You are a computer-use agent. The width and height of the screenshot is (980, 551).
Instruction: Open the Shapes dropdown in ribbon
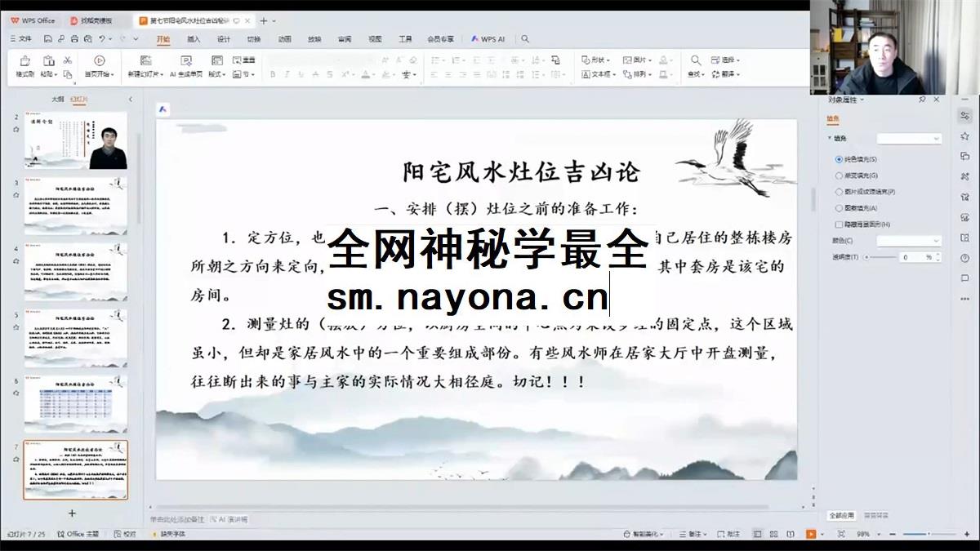596,60
